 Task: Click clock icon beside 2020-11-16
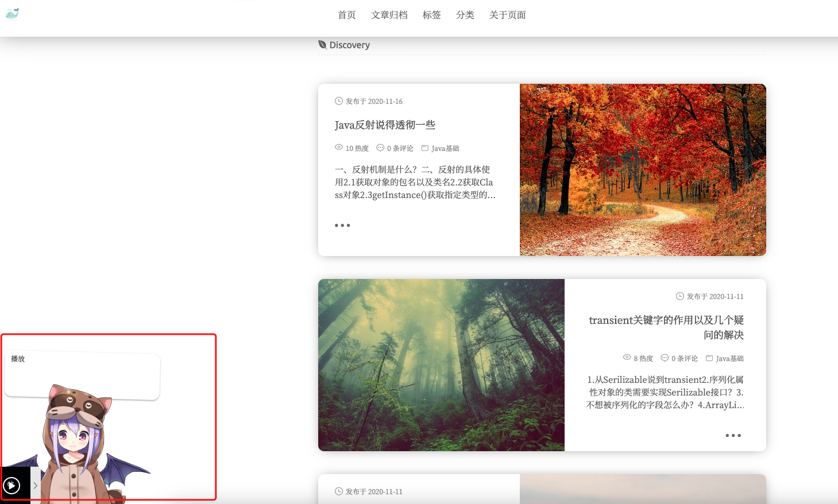[339, 101]
